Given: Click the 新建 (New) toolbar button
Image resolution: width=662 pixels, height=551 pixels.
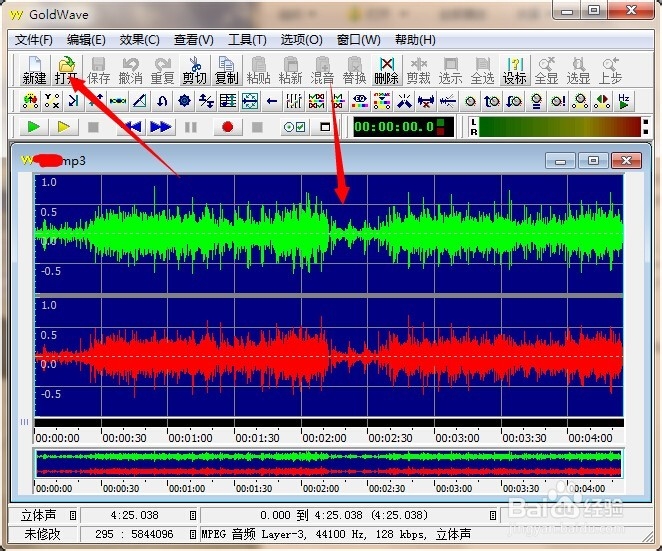Looking at the screenshot, I should coord(34,71).
